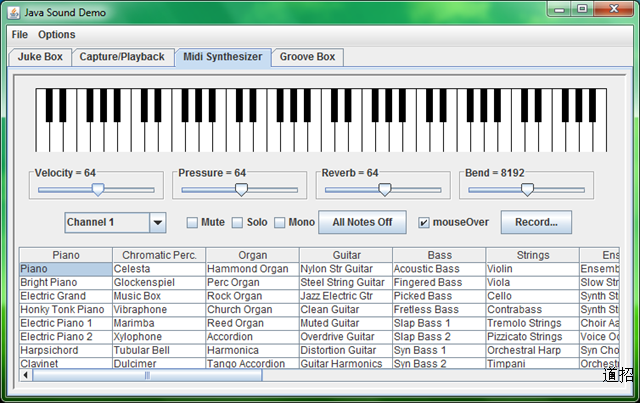The image size is (640, 403).
Task: Select Vibraphone instrument
Action: [x=159, y=309]
